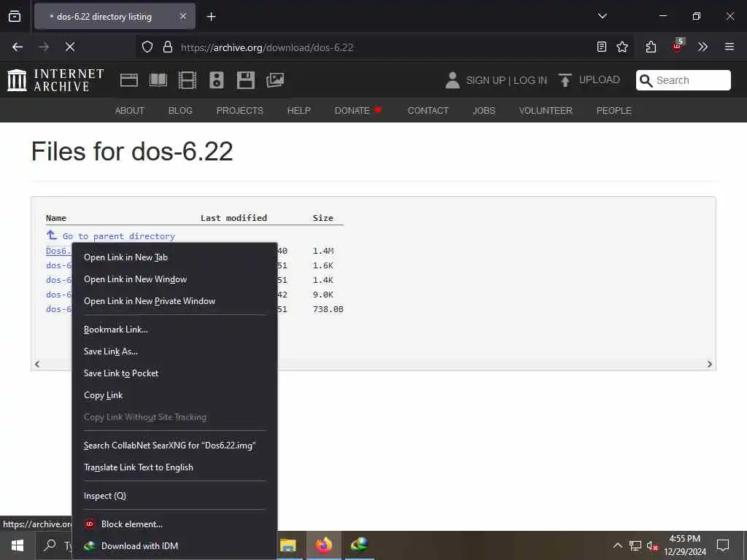Open the tracking protection shield icon

pos(147,47)
